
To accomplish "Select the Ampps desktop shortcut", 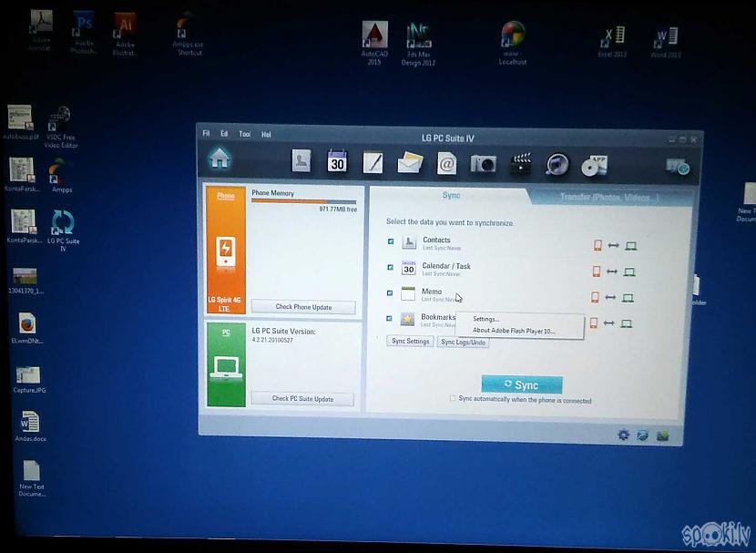I will [62, 177].
